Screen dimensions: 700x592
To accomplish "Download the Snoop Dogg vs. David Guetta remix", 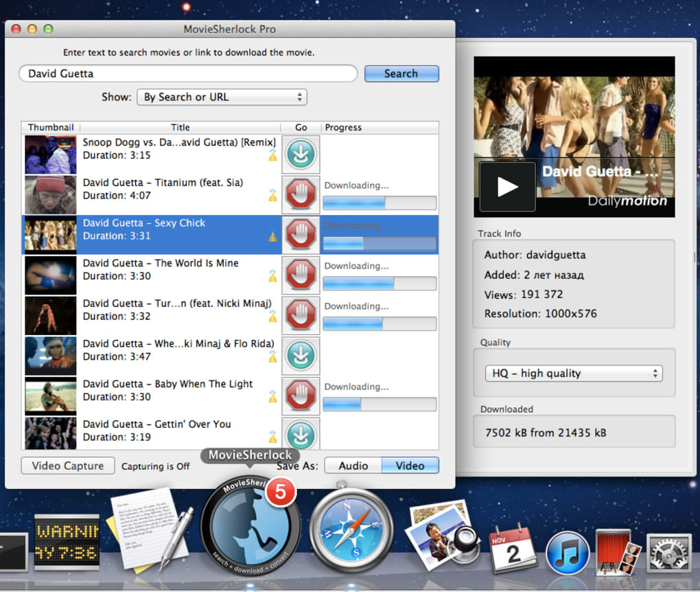I will click(301, 154).
